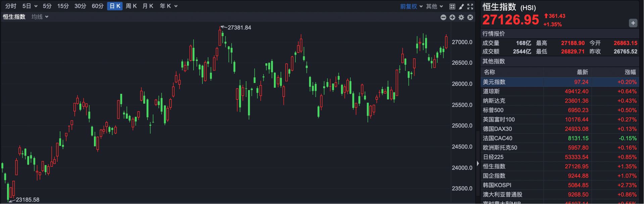This screenshot has width=644, height=204.
Task: Expand the 年K period dropdown
Action: pos(168,6)
